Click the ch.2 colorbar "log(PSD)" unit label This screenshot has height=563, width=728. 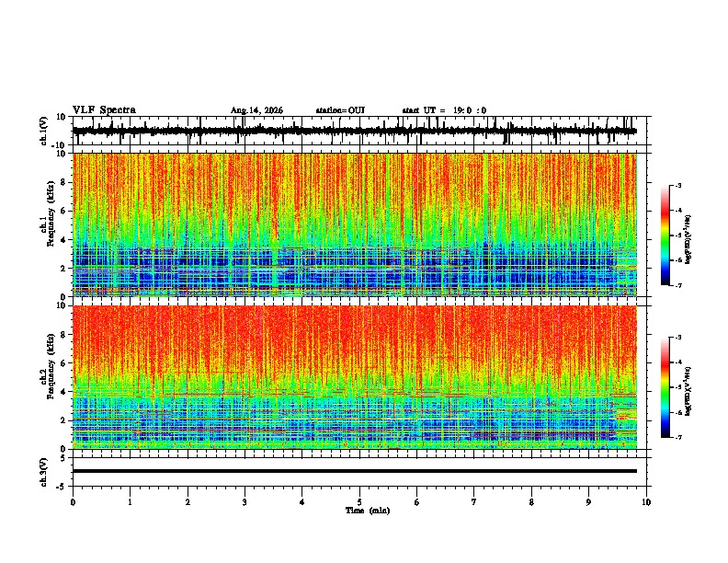pyautogui.click(x=689, y=392)
